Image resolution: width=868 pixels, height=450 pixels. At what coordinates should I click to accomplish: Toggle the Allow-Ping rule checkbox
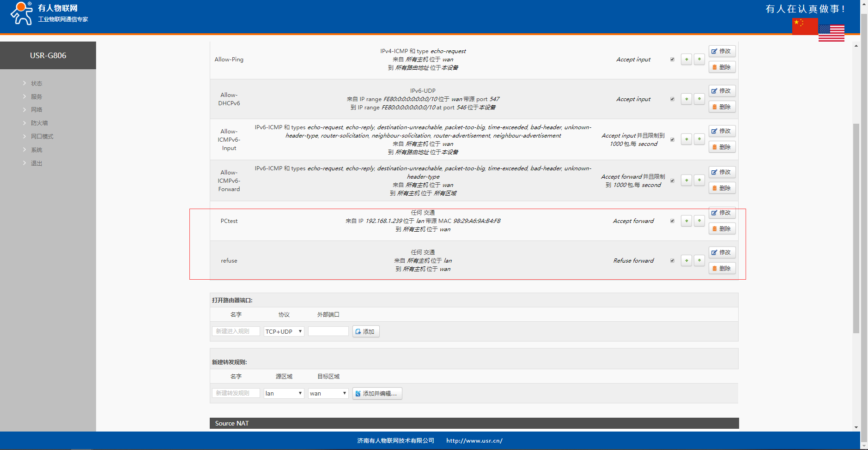click(x=672, y=60)
